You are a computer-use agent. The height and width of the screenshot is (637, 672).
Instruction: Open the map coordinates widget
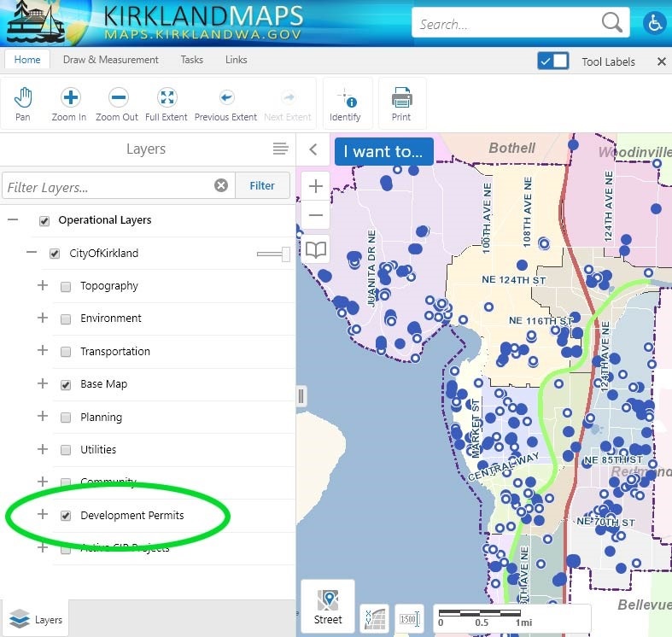pos(375,618)
